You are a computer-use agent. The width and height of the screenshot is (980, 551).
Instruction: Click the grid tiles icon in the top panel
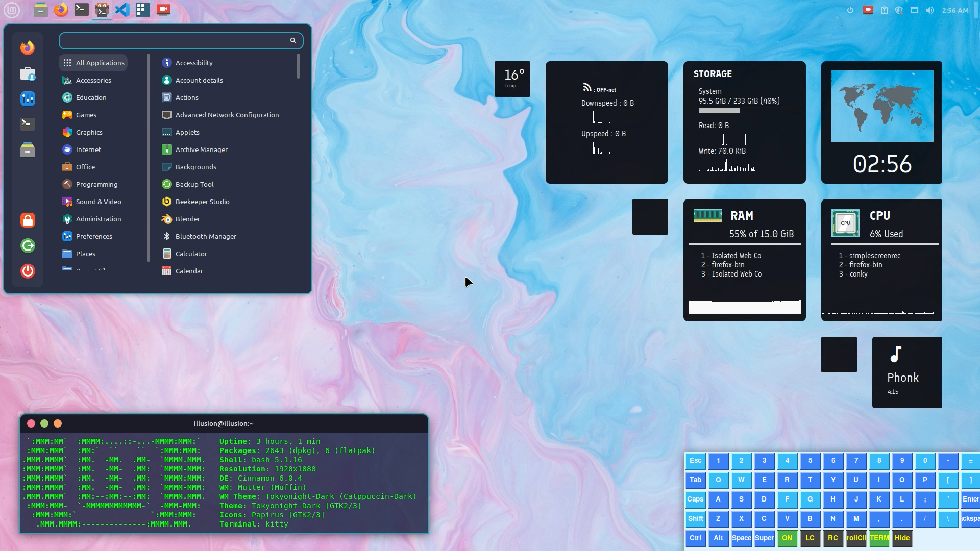pyautogui.click(x=143, y=10)
